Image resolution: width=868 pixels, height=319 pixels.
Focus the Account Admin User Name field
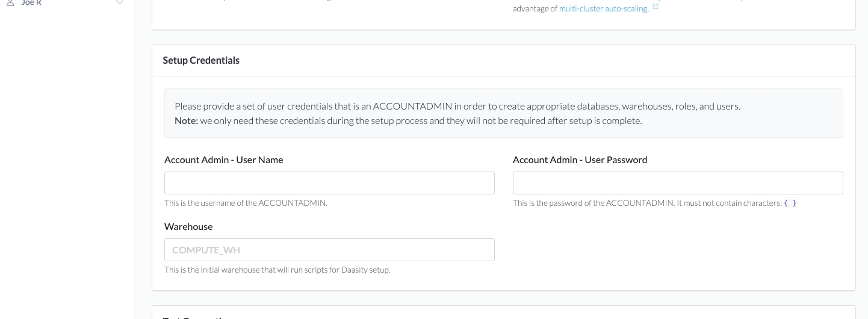(329, 183)
